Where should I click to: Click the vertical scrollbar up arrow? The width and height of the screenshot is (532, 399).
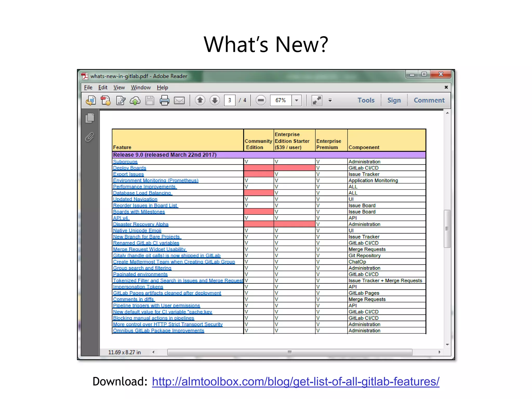pos(447,113)
